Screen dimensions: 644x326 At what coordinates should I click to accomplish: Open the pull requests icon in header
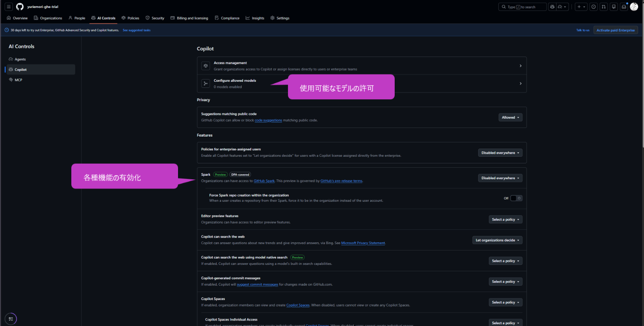(x=604, y=7)
